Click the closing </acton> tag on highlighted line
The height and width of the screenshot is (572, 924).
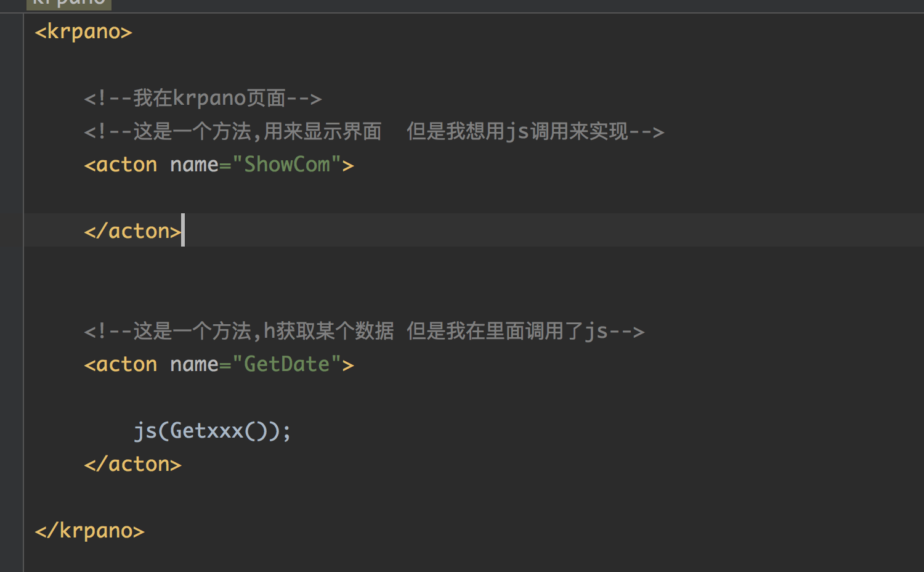coord(133,231)
